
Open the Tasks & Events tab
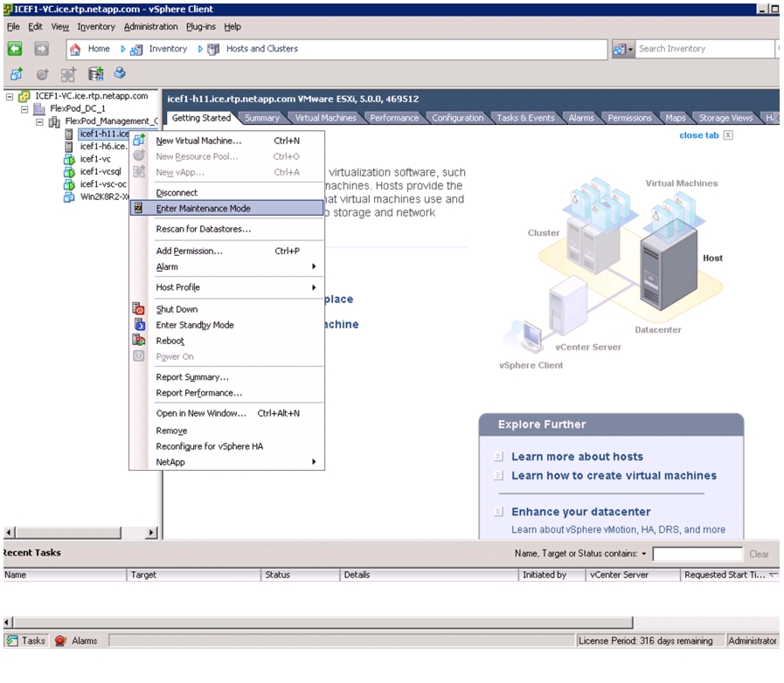coord(525,118)
